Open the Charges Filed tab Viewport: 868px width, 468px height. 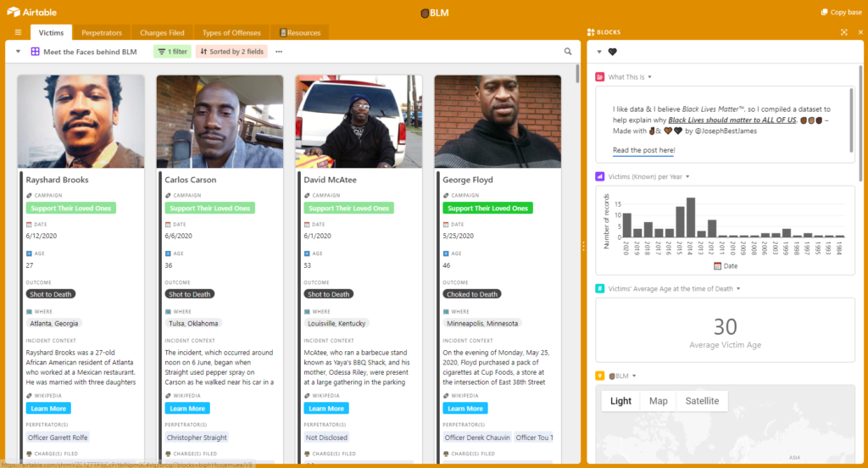161,33
